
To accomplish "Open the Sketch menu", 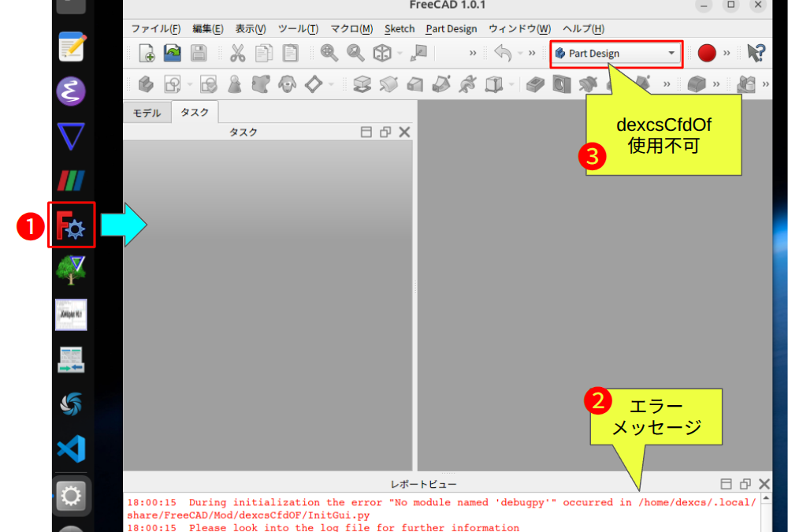I will pos(399,28).
